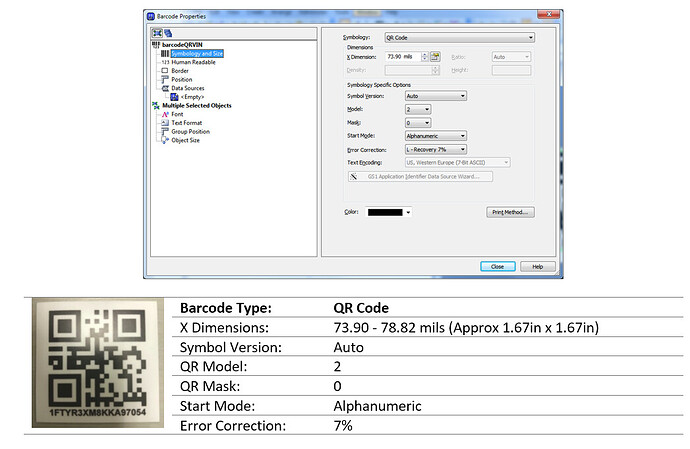
Task: Click the Close button
Action: pos(498,266)
